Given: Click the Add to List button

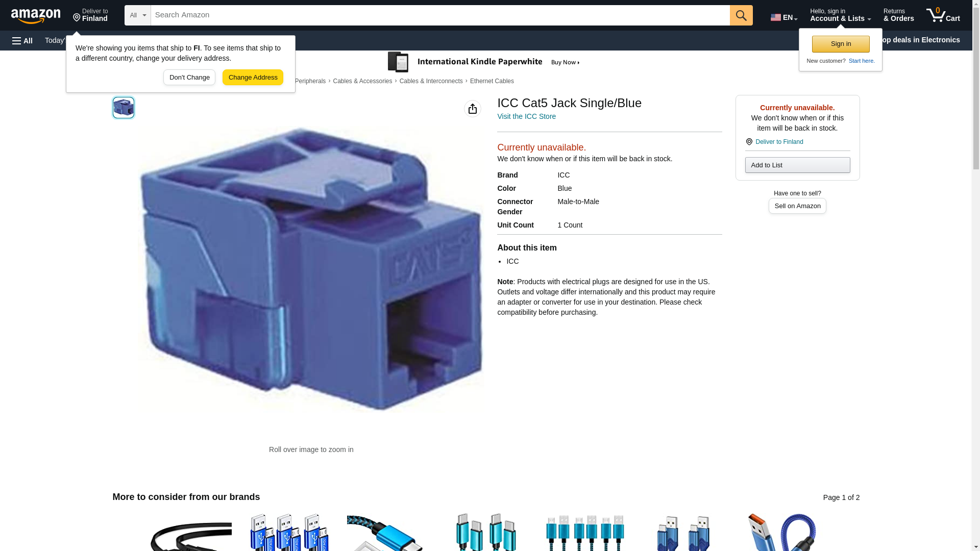Looking at the screenshot, I should tap(797, 165).
